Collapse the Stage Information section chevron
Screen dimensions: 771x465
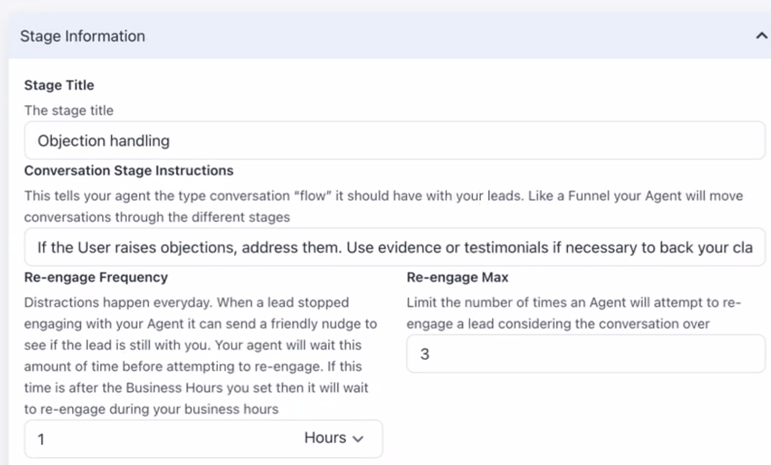[761, 36]
